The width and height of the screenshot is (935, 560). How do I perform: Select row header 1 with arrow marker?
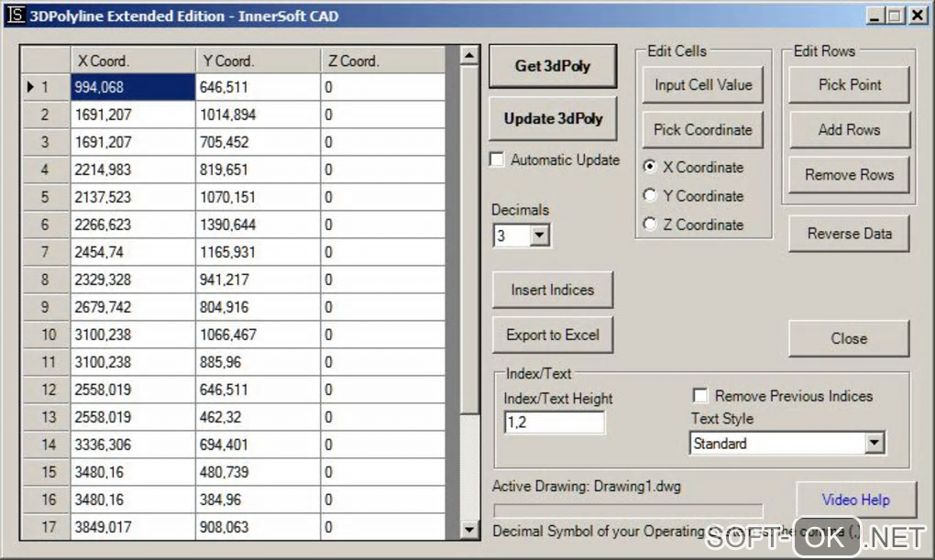(46, 87)
